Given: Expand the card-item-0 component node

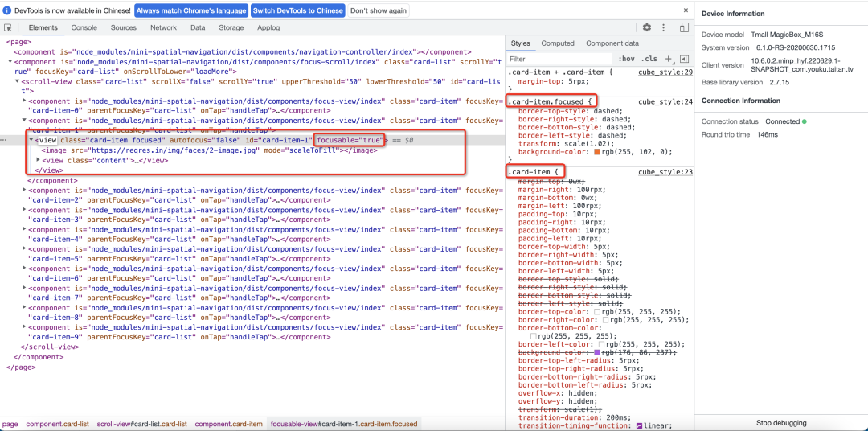Looking at the screenshot, I should 24,101.
